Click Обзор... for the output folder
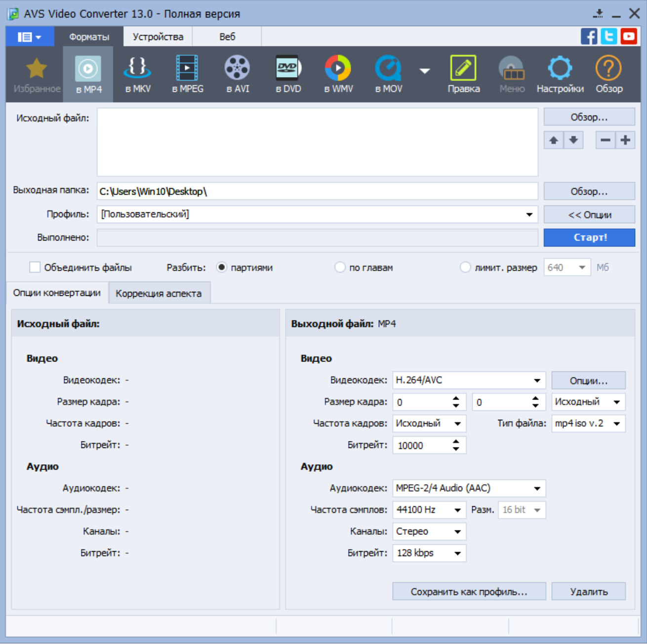Image resolution: width=647 pixels, height=644 pixels. [x=589, y=191]
